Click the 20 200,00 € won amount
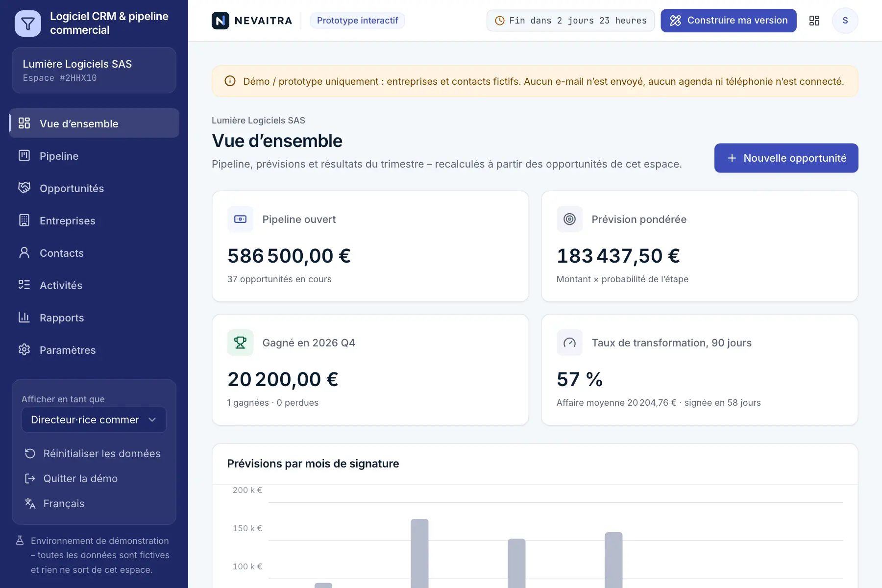Screen dimensions: 882x588 coord(283,379)
